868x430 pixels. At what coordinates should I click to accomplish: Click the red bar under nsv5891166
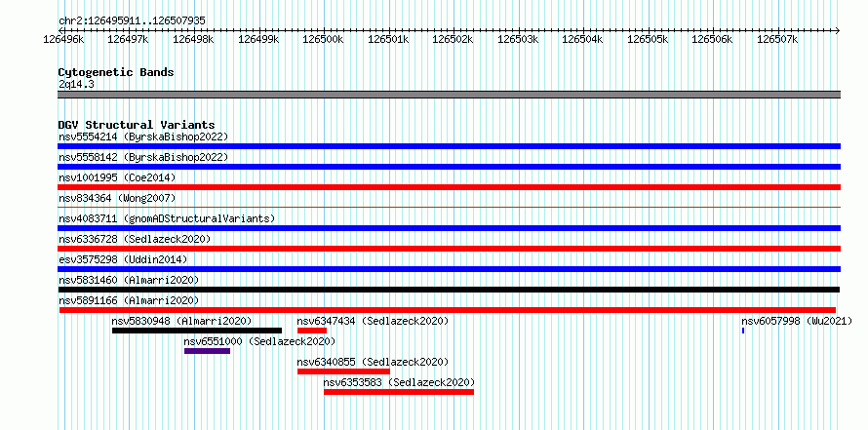click(448, 310)
